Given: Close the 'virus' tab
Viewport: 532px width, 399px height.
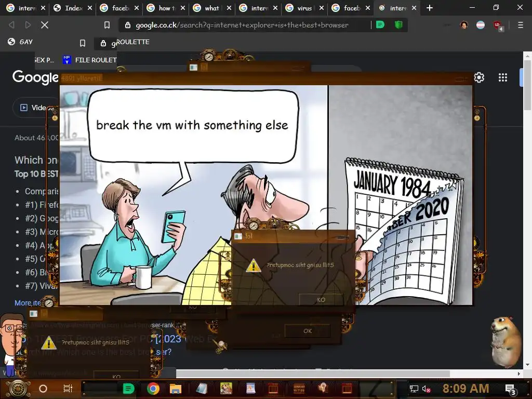Looking at the screenshot, I should (321, 8).
